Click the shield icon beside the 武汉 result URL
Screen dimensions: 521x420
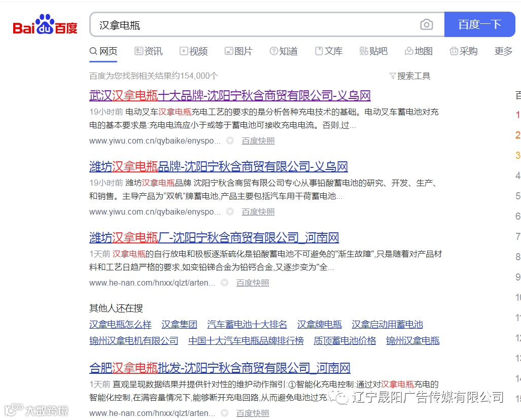[230, 141]
